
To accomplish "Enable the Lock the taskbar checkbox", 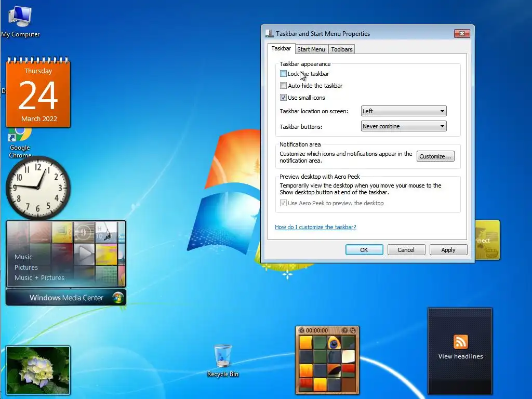I will coord(283,74).
